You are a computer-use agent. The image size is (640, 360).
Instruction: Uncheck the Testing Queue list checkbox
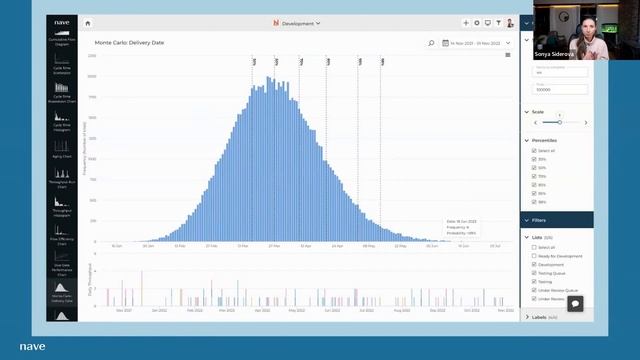(534, 273)
